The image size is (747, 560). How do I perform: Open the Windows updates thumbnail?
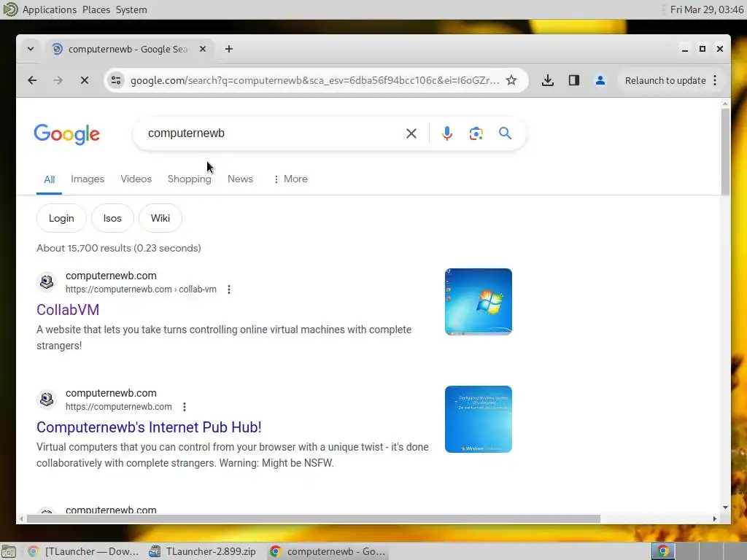[479, 419]
